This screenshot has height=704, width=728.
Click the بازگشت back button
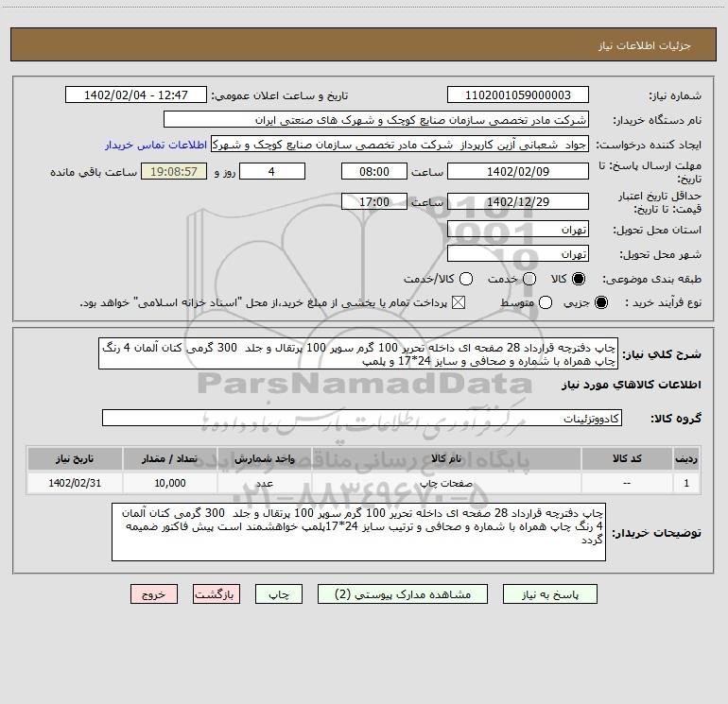pos(217,594)
